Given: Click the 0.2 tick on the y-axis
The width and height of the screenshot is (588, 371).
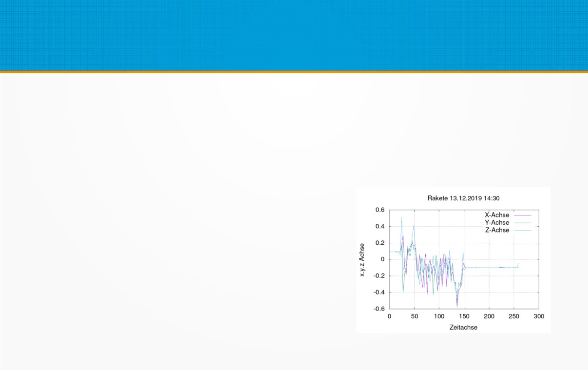Looking at the screenshot, I should [379, 243].
